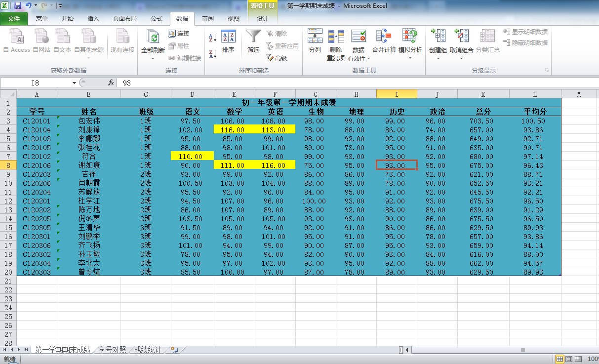Sort descending Z to A icon
This screenshot has width=599, height=364.
pyautogui.click(x=213, y=54)
